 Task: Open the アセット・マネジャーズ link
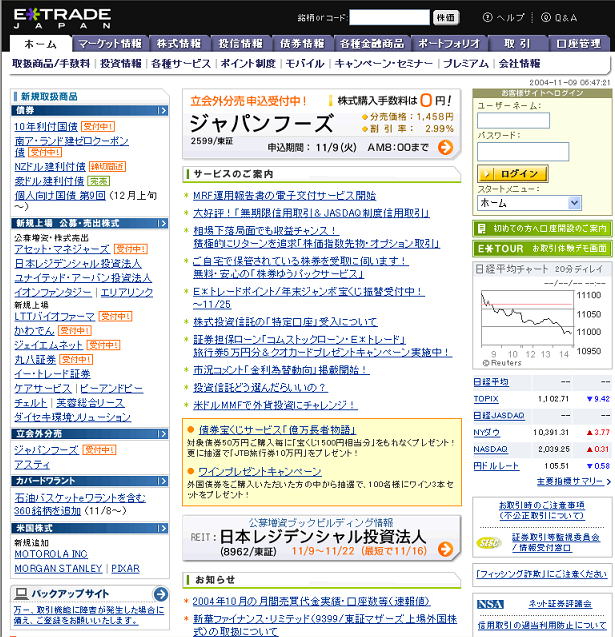[62, 249]
